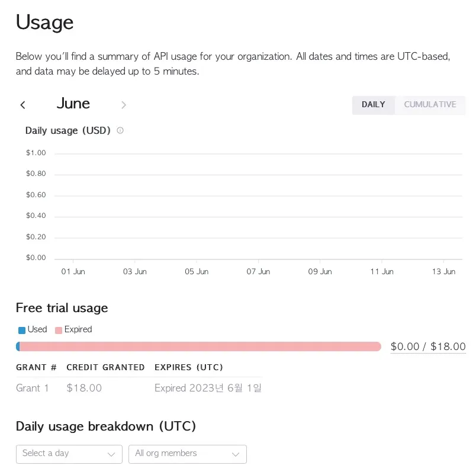The image size is (476, 475).
Task: Click the blue Used legend swatch
Action: click(x=22, y=330)
